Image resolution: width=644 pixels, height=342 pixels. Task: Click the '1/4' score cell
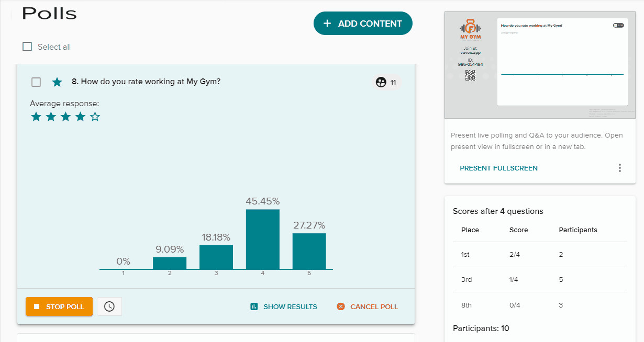[x=515, y=280]
